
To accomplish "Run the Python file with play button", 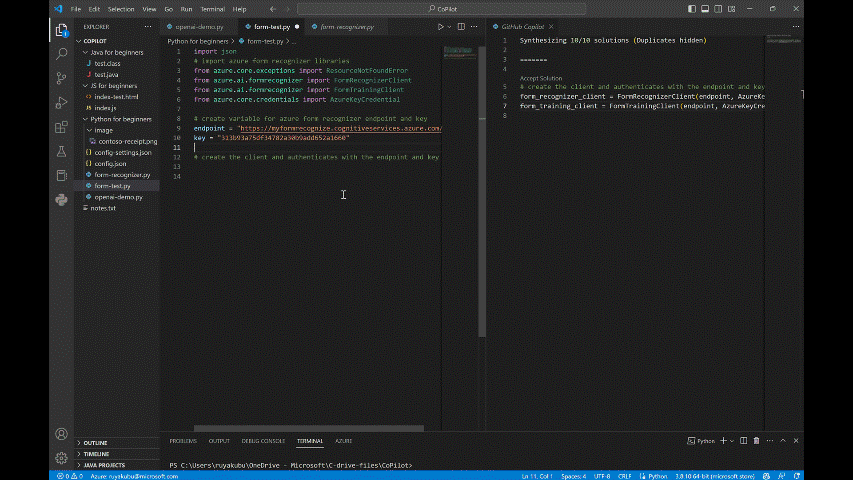I will [440, 27].
